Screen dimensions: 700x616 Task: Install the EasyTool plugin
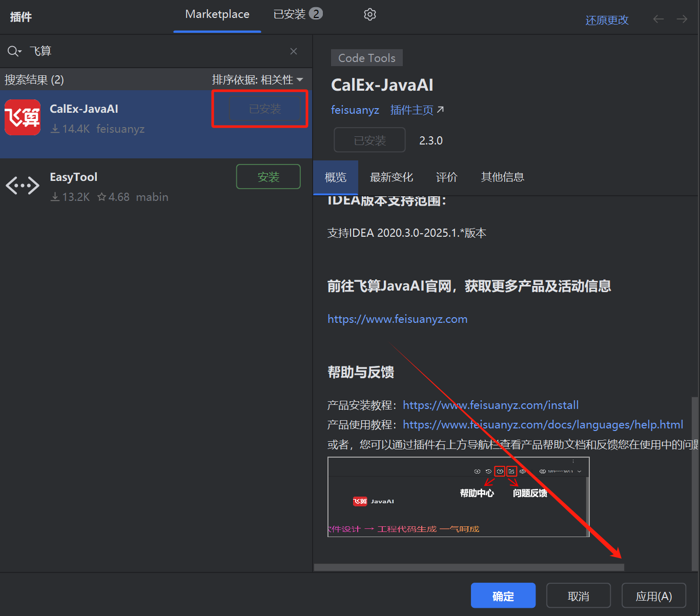pyautogui.click(x=269, y=177)
